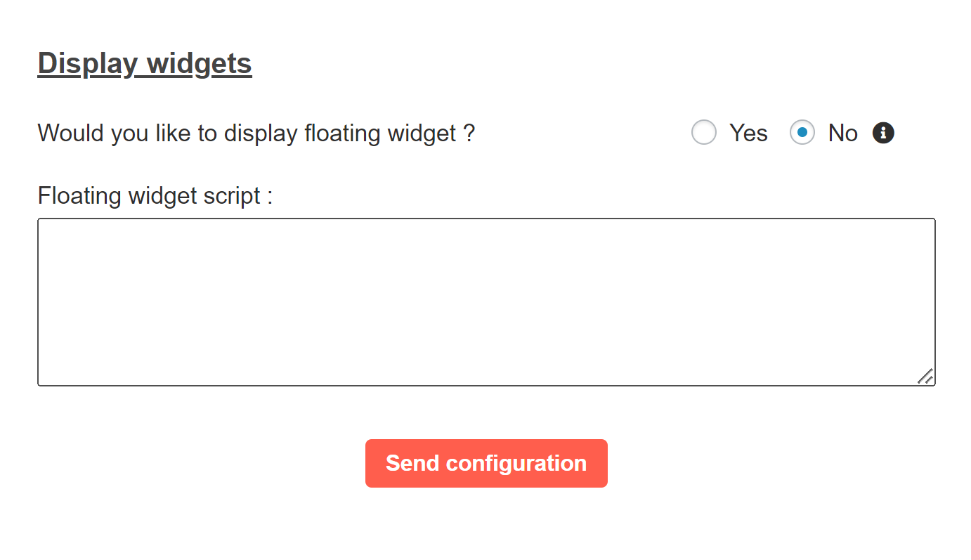The width and height of the screenshot is (971, 560).
Task: Click the underlined Display widgets title
Action: click(145, 63)
